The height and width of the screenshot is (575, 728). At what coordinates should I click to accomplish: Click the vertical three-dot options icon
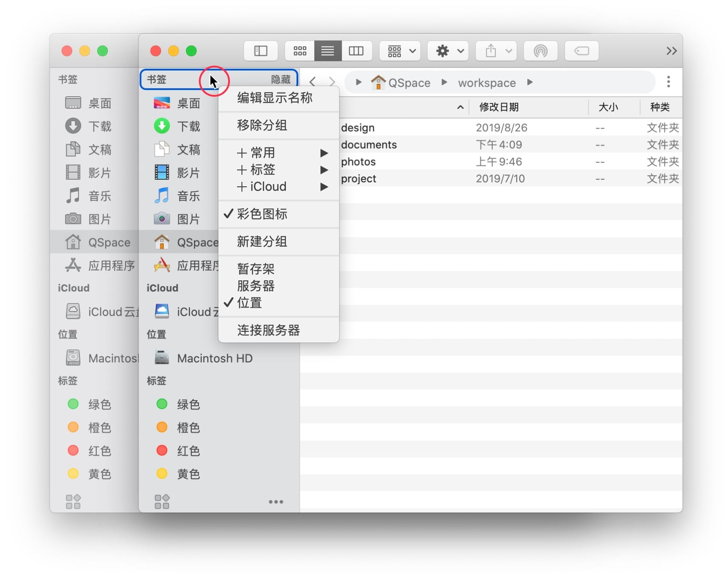click(668, 82)
